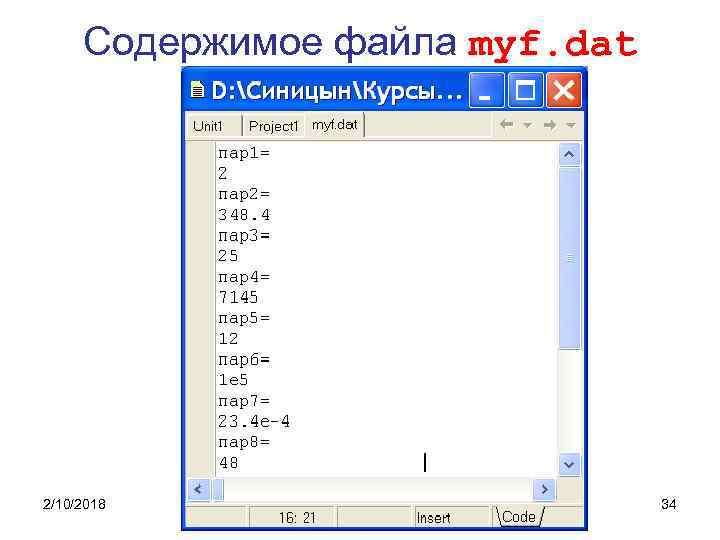
Task: Click the line 'пар4='
Action: pyautogui.click(x=244, y=277)
